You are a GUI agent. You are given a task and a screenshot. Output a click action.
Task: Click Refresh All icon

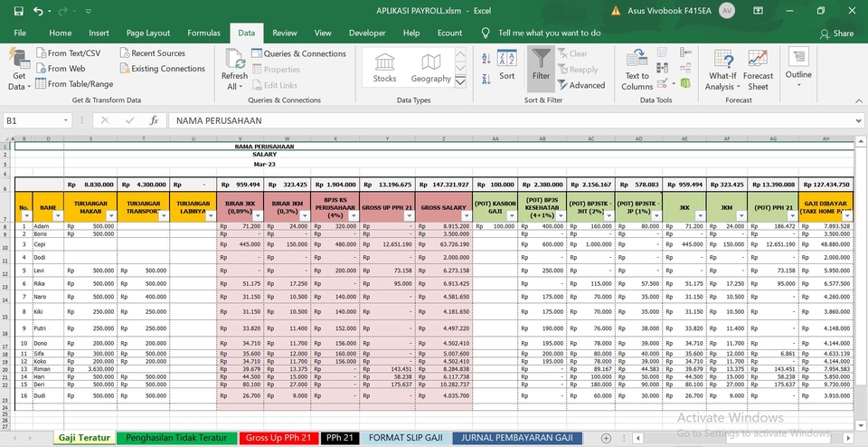(x=235, y=70)
